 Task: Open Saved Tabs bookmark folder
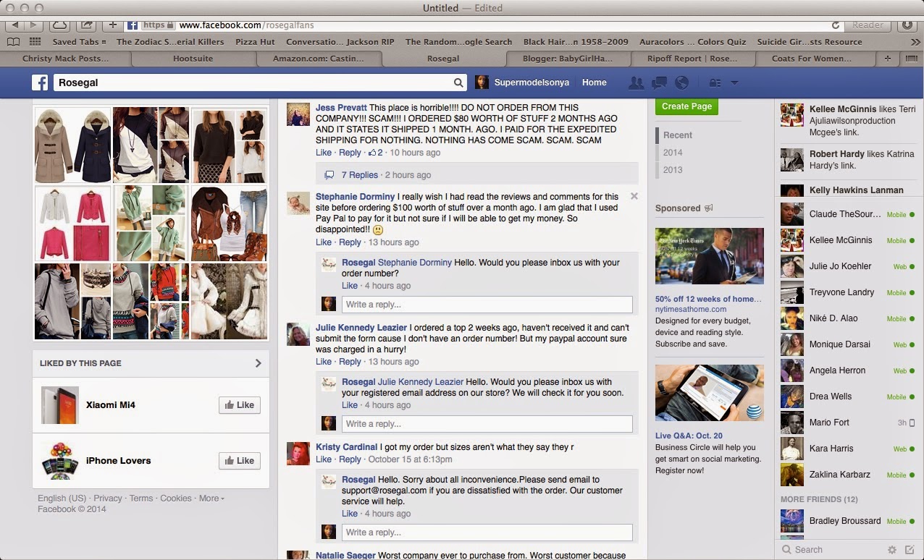pos(80,42)
